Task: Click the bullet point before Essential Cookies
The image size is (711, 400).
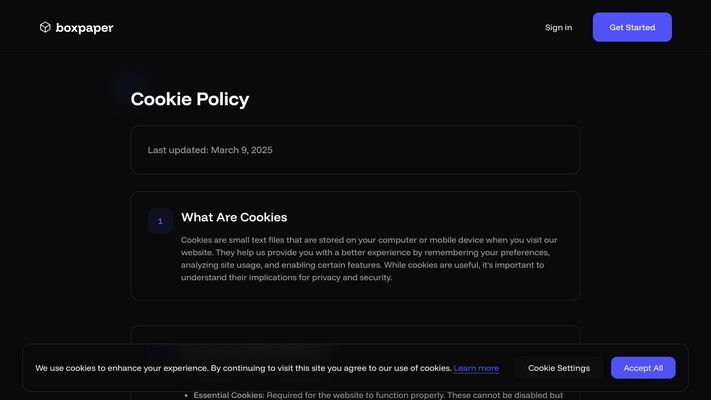Action: pyautogui.click(x=186, y=395)
